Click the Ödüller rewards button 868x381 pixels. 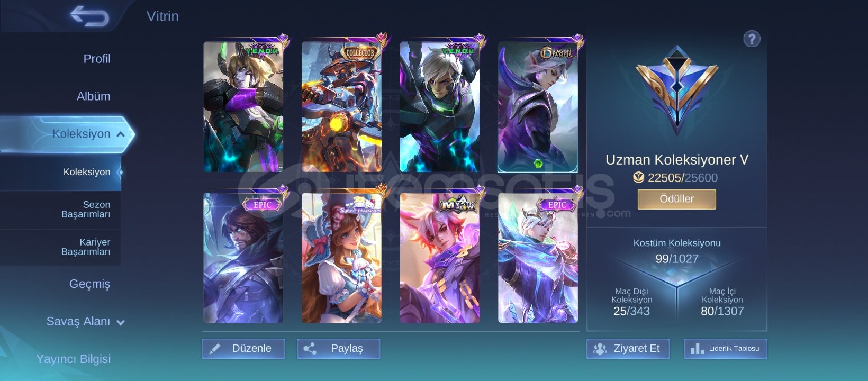(676, 199)
